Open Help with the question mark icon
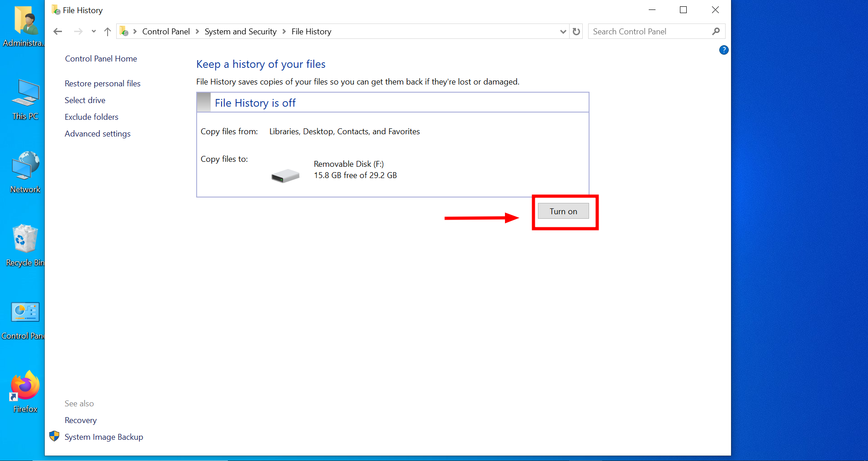The height and width of the screenshot is (461, 868). click(724, 50)
